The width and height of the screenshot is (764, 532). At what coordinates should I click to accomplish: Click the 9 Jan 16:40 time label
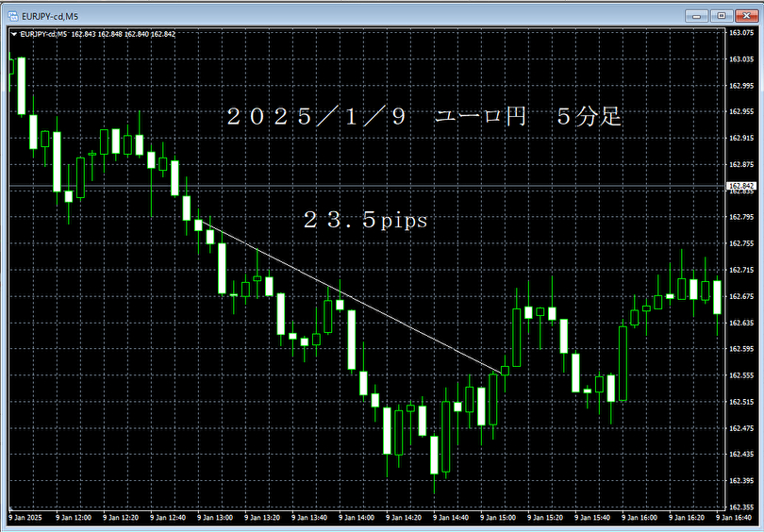click(734, 518)
